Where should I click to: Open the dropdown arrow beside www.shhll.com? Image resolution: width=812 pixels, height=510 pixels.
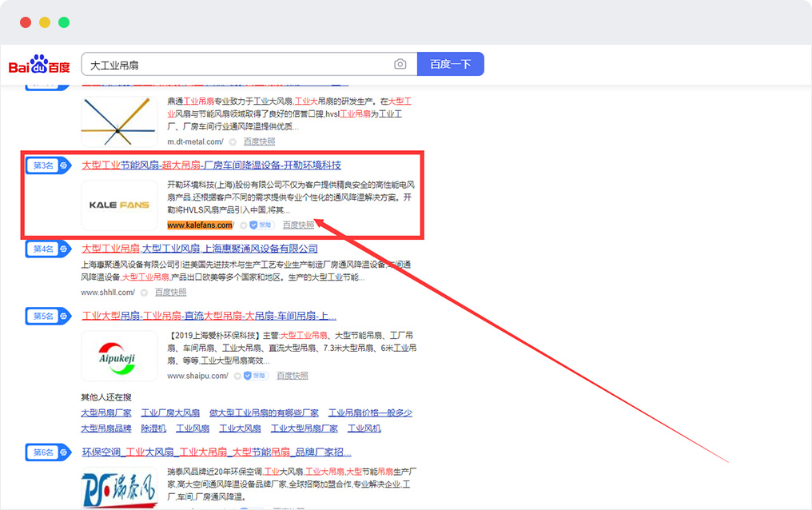[x=145, y=293]
